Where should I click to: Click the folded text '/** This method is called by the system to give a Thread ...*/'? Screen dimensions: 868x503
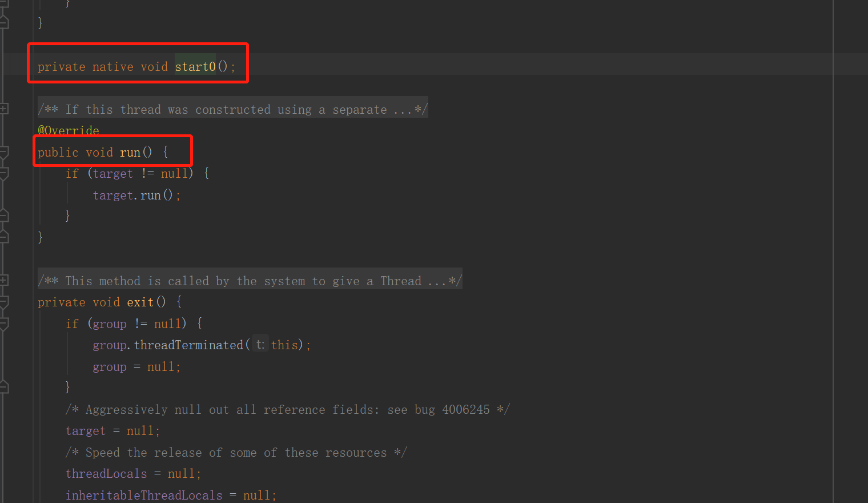(x=250, y=281)
